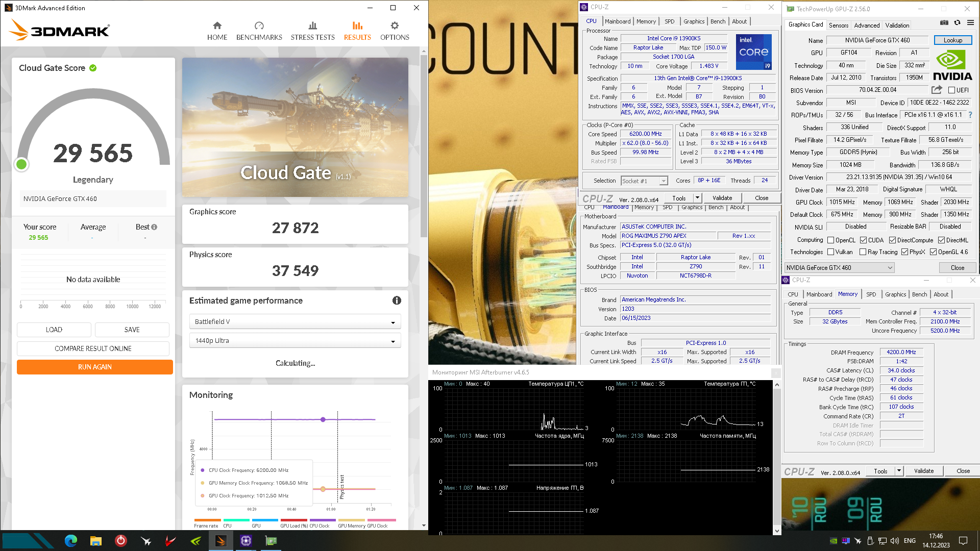Click the purple CPU clock marker on Monitoring chart
The image size is (980, 551).
tap(323, 419)
